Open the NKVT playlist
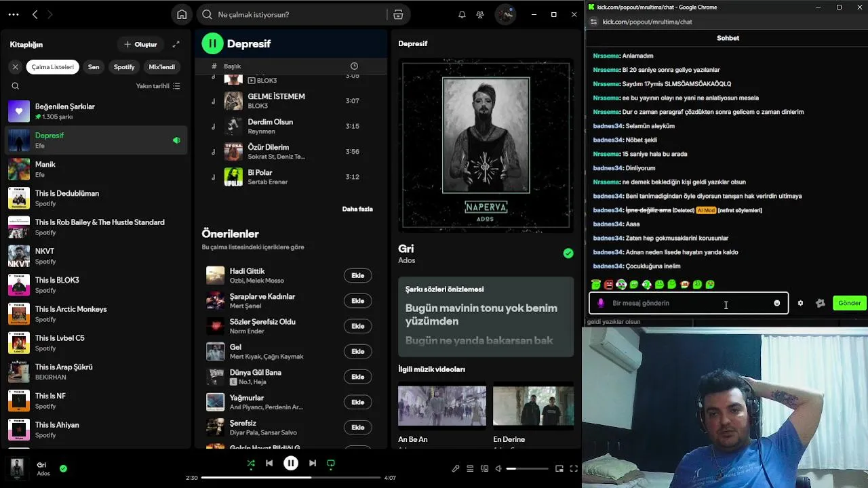Viewport: 868px width, 488px height. point(96,256)
